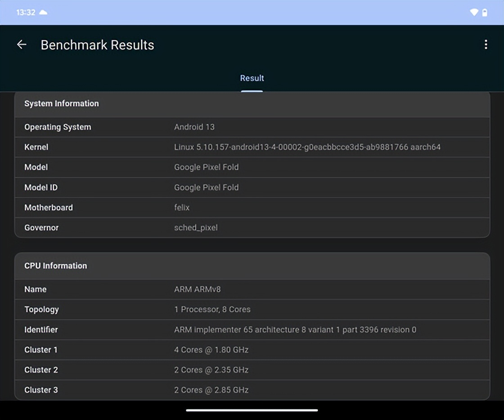
Task: Click the System Information section header
Action: pos(62,103)
